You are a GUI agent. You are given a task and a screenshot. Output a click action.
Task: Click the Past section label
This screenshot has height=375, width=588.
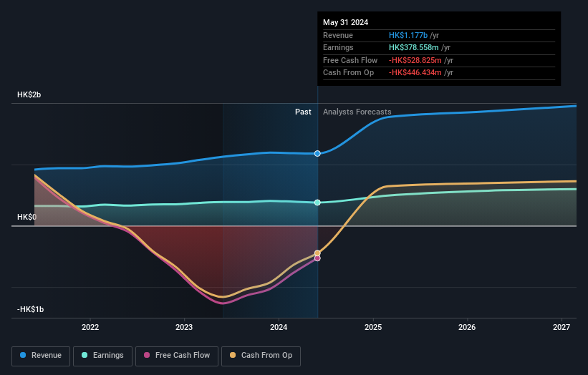point(303,112)
